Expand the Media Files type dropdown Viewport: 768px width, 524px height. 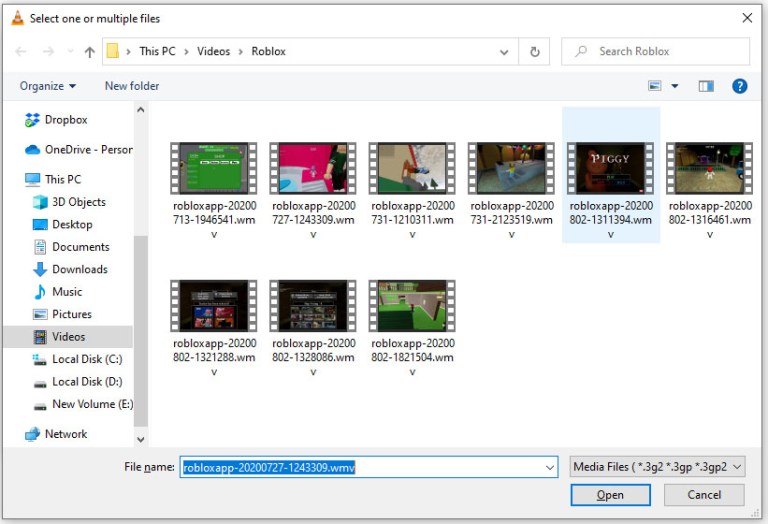pyautogui.click(x=657, y=467)
